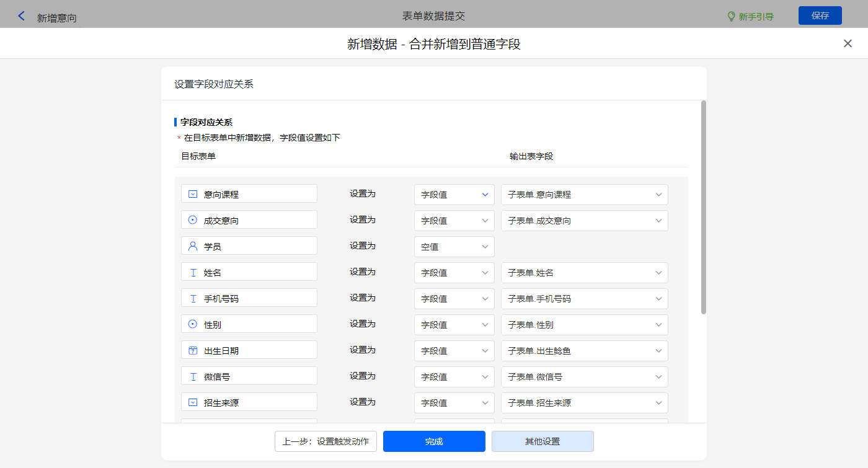Click the dropdown-type icon for 意向课程
The image size is (868, 468).
193,194
